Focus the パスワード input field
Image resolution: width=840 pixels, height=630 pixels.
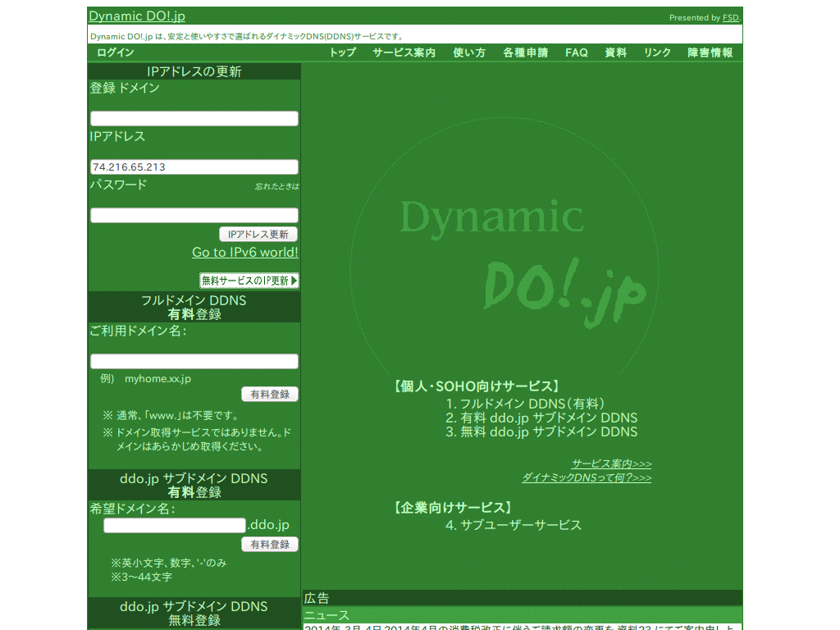point(194,216)
